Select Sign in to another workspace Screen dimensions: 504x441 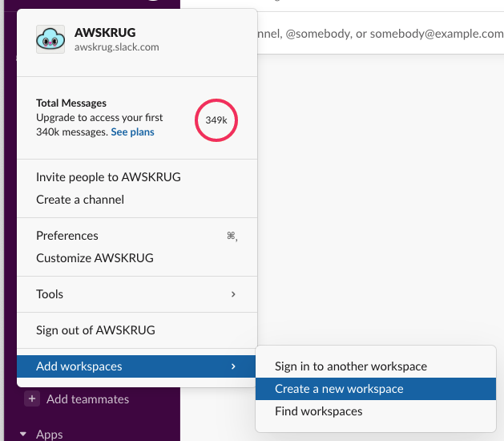[376, 366]
